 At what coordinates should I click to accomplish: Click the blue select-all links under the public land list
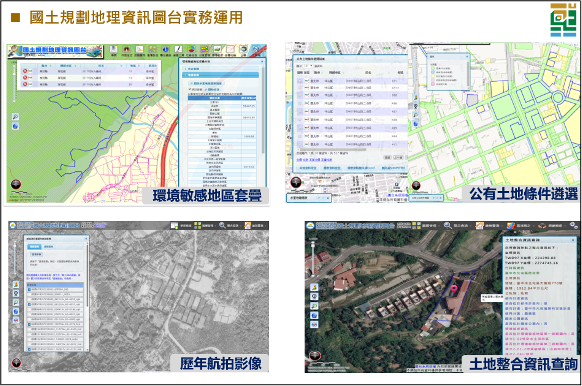pos(314,160)
